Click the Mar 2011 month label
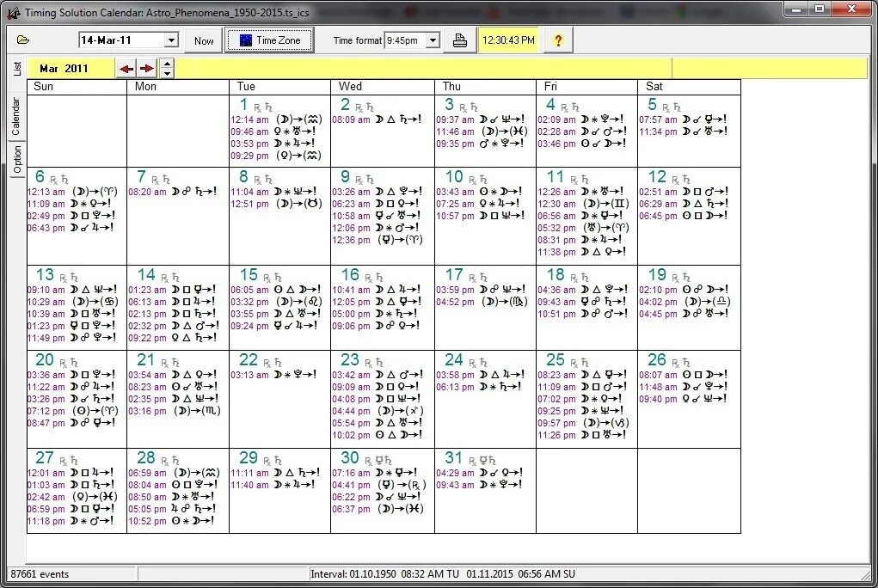This screenshot has width=878, height=588. 64,68
